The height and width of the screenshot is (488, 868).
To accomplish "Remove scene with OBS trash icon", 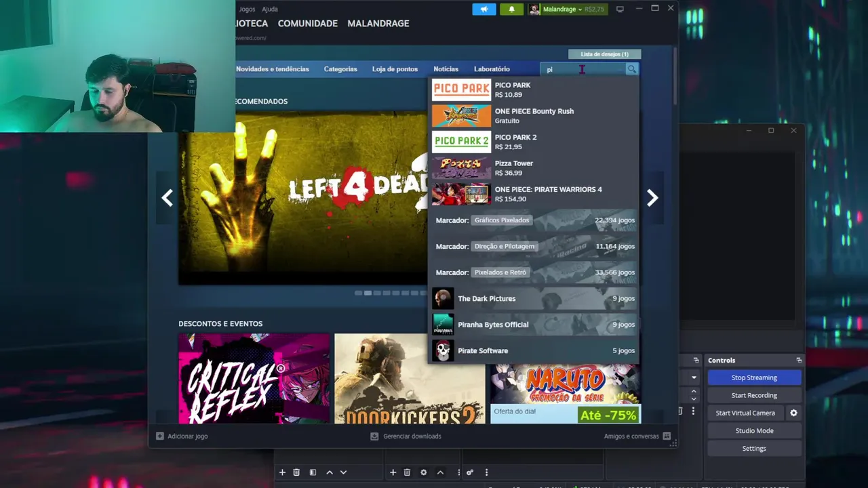I will pos(296,472).
